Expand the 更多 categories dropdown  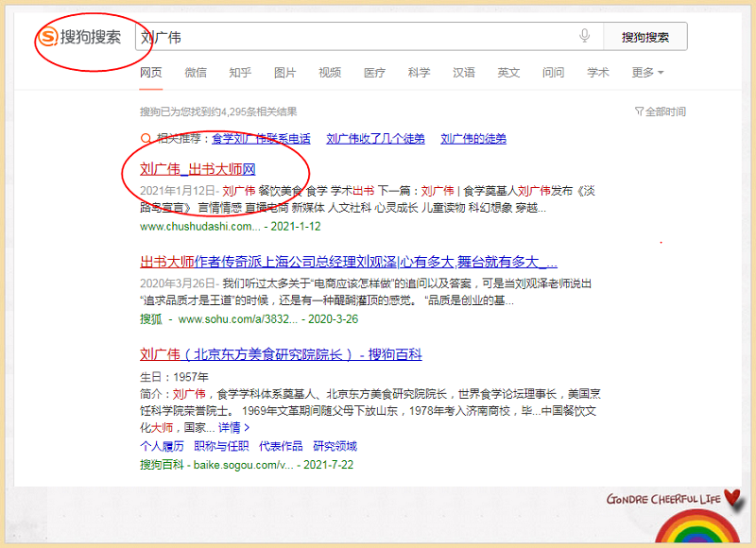pyautogui.click(x=647, y=73)
